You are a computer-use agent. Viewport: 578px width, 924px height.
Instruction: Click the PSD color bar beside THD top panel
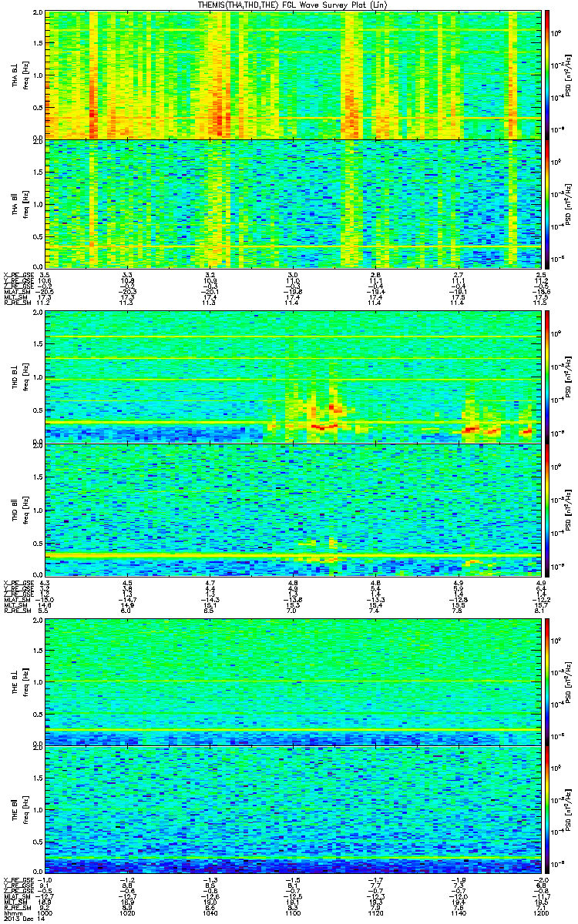click(x=547, y=377)
